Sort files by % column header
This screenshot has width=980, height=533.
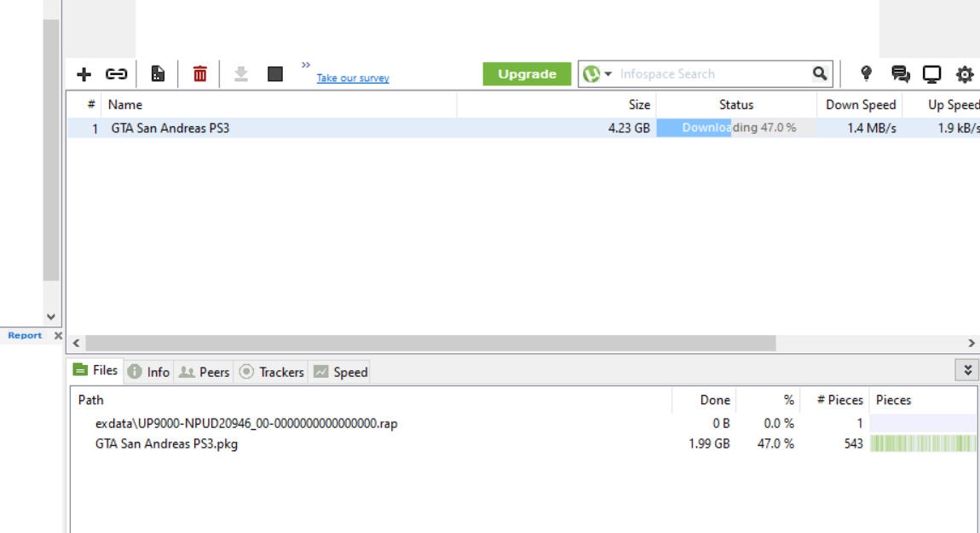[768, 400]
